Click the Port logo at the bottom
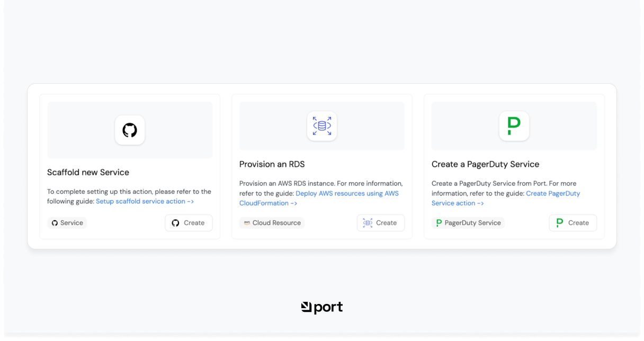This screenshot has height=341, width=644. (322, 308)
